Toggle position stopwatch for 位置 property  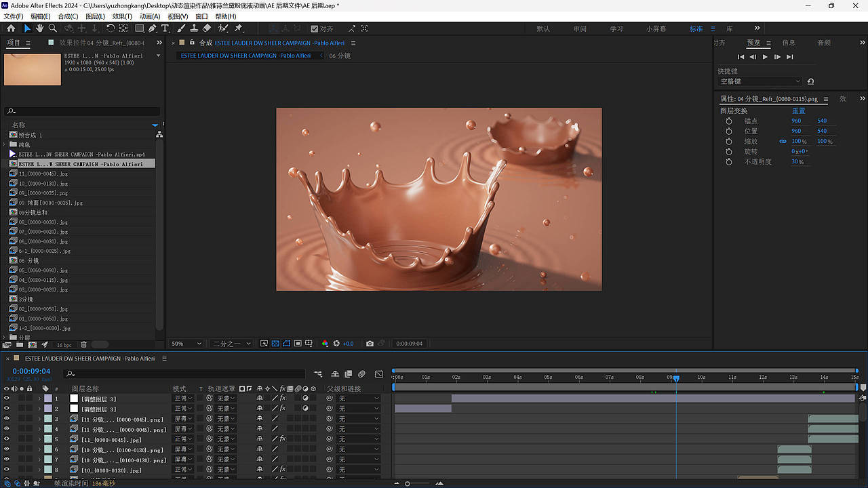pyautogui.click(x=729, y=131)
